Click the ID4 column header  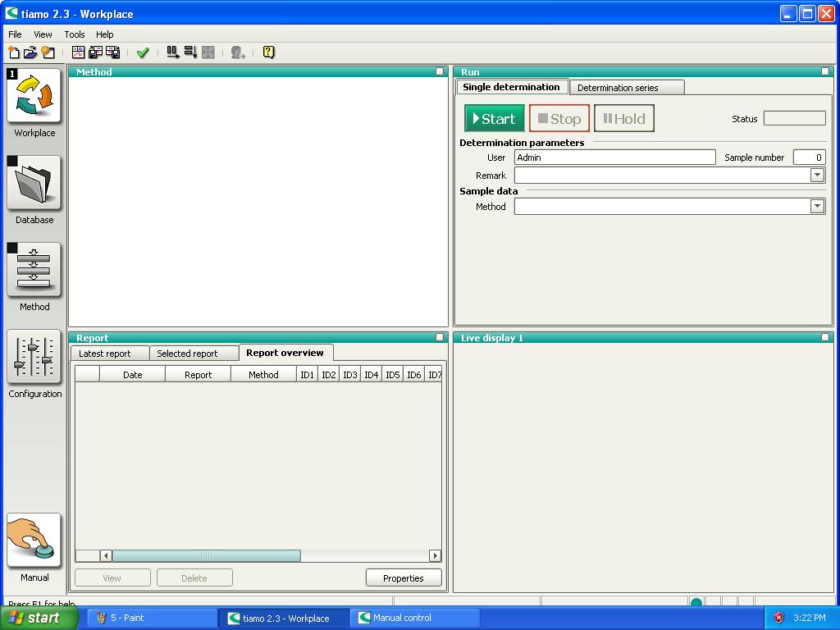372,374
